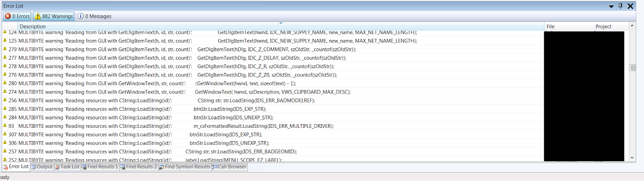Viewport: 644px width, 181px height.
Task: Toggle the 0 Errors filter button
Action: (x=17, y=16)
